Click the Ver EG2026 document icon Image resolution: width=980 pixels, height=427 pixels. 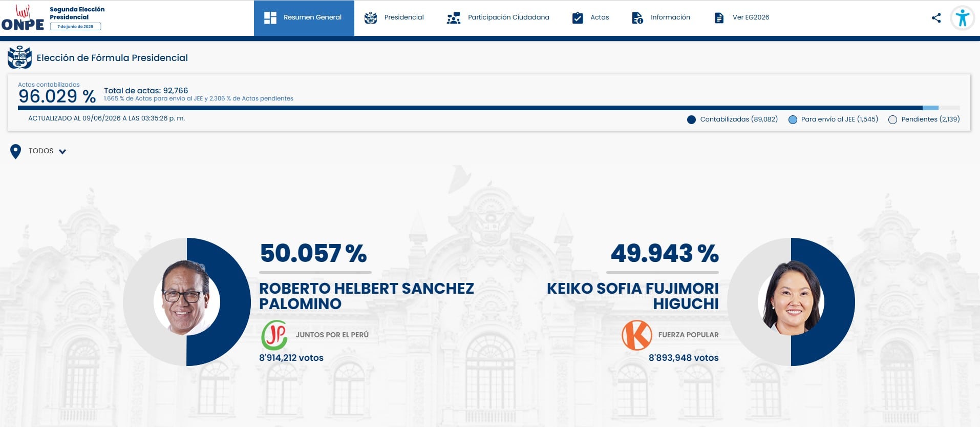719,18
